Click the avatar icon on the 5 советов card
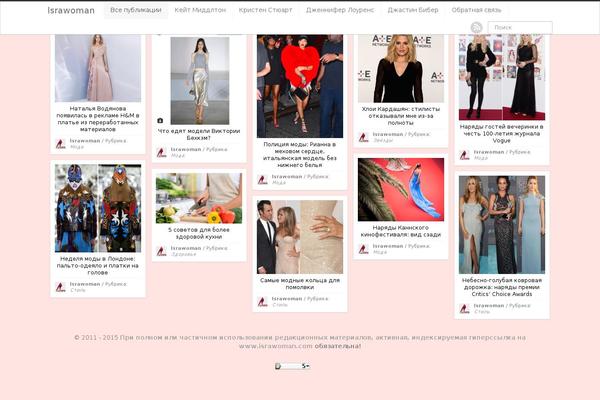This screenshot has width=600, height=400. 161,251
